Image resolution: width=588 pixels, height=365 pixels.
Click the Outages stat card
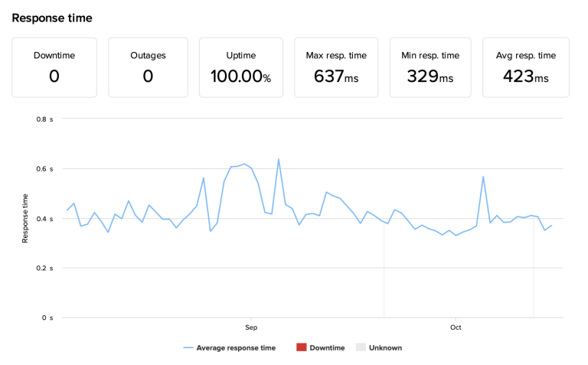(x=148, y=67)
